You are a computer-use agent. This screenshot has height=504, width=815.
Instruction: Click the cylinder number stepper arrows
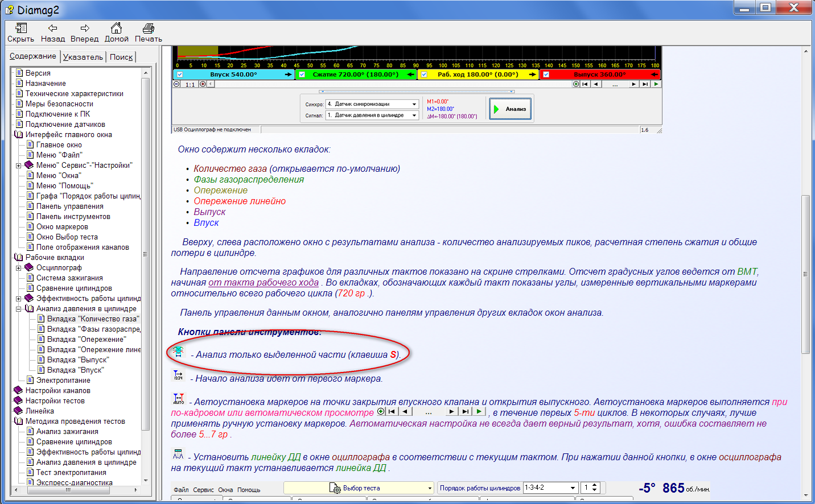595,488
